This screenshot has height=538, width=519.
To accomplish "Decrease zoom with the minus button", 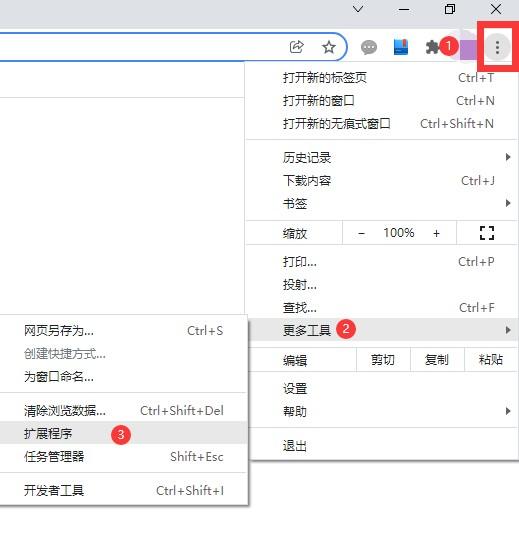I will point(361,233).
